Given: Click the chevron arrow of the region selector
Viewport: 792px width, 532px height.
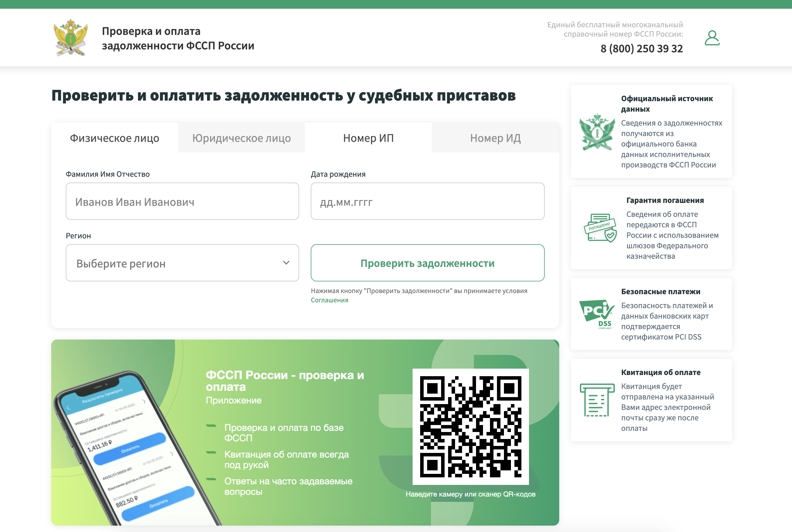Looking at the screenshot, I should pos(286,263).
